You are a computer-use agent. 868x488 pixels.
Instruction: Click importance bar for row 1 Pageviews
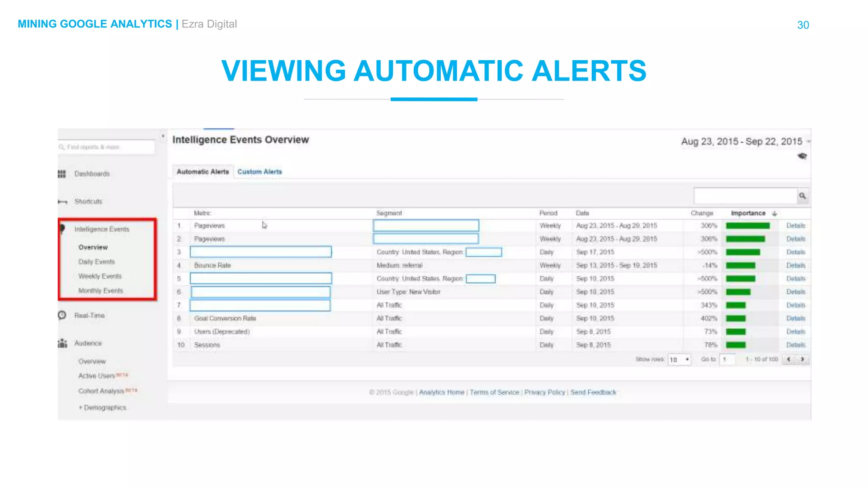(748, 226)
